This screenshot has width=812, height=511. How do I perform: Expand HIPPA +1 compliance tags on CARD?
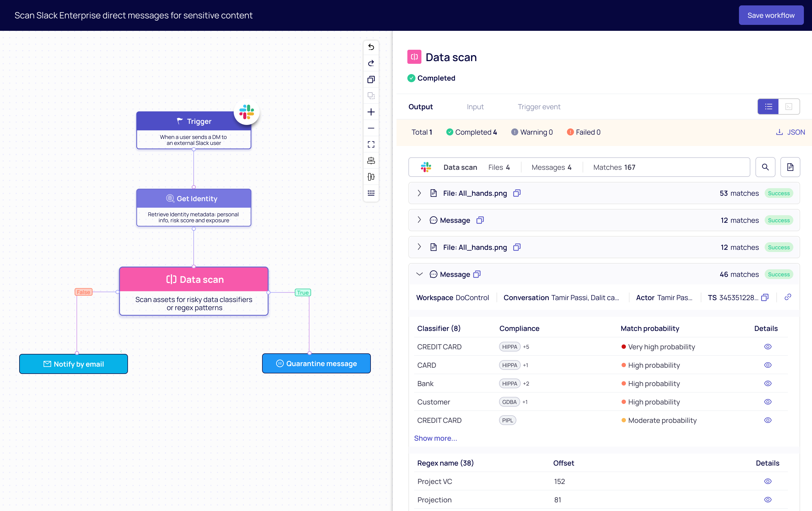click(525, 365)
